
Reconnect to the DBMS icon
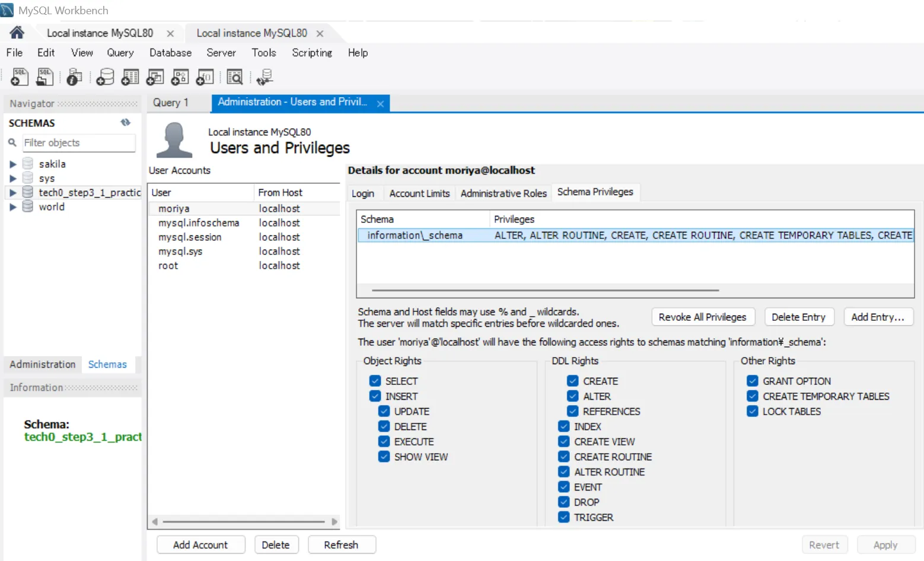265,76
